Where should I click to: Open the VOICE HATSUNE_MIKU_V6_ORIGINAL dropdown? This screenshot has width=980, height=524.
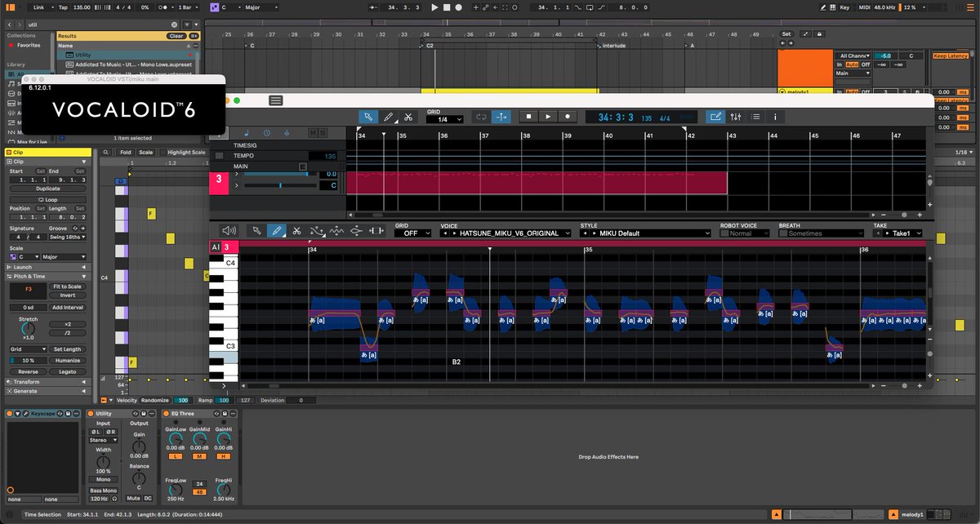[x=506, y=233]
